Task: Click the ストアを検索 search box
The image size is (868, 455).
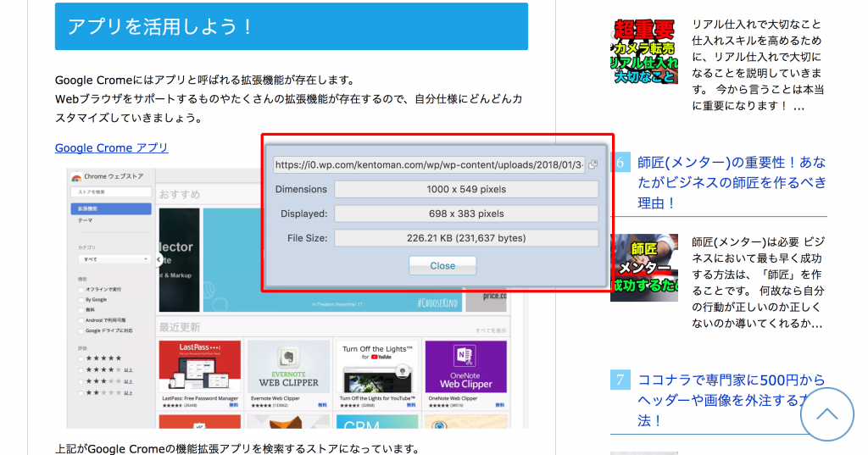Action: (x=111, y=192)
